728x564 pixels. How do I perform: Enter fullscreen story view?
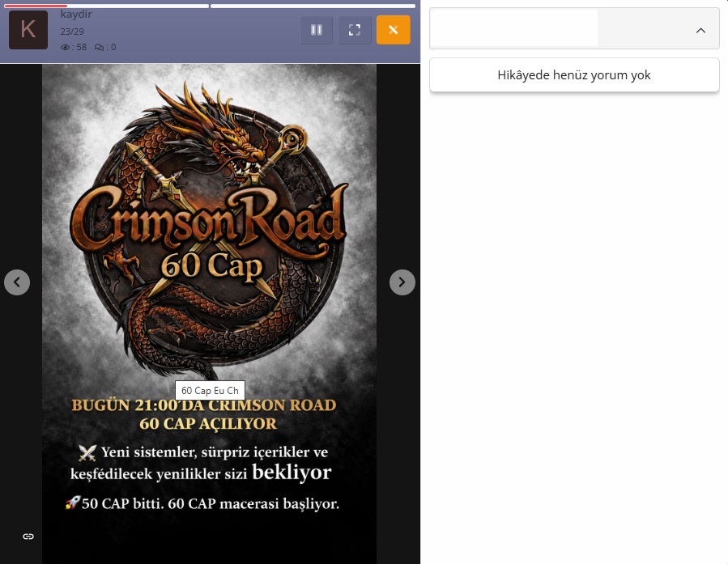tap(354, 30)
